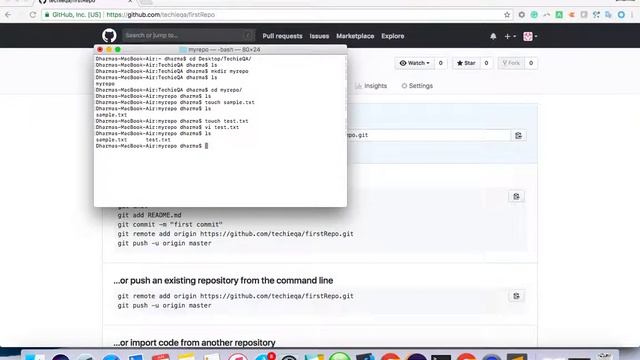Click the stargazers count 0

tap(486, 63)
